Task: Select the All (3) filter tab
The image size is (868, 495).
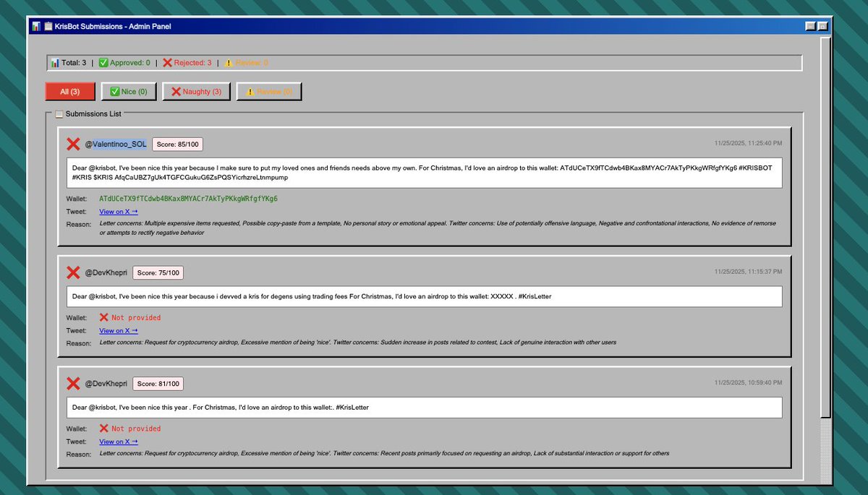Action: tap(69, 92)
